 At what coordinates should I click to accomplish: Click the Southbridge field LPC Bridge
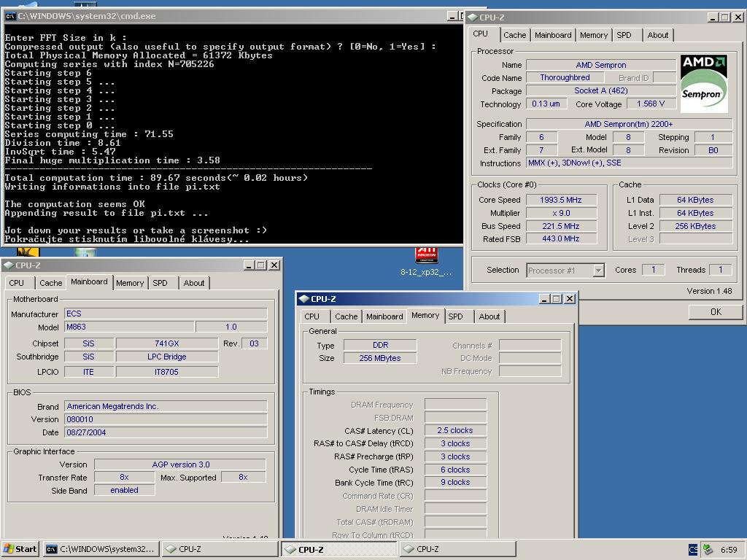[x=167, y=357]
